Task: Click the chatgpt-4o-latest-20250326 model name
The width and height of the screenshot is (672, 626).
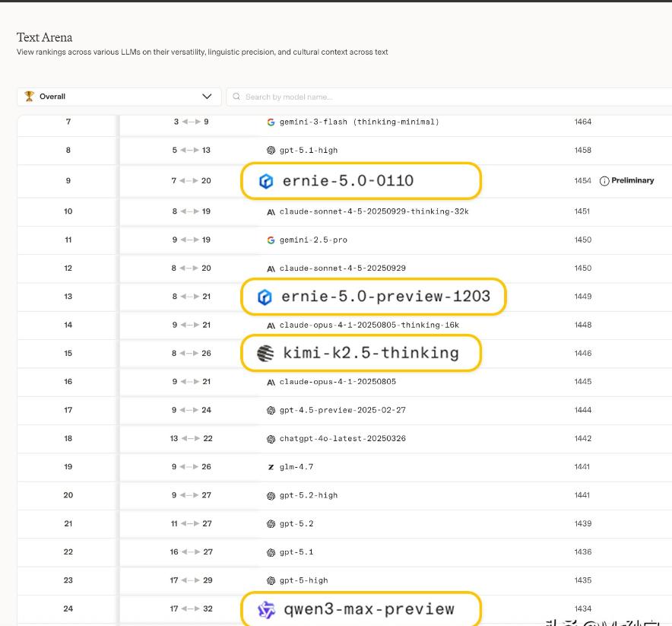Action: click(342, 439)
